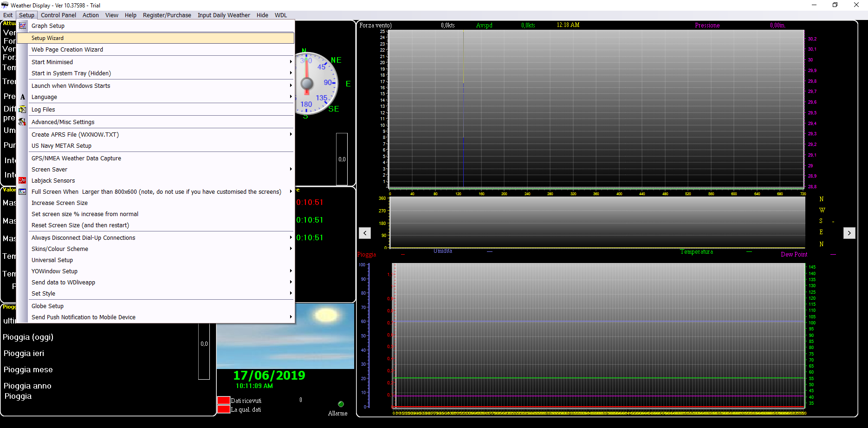The height and width of the screenshot is (428, 868).
Task: Click the Graph Setup menu icon
Action: point(22,26)
